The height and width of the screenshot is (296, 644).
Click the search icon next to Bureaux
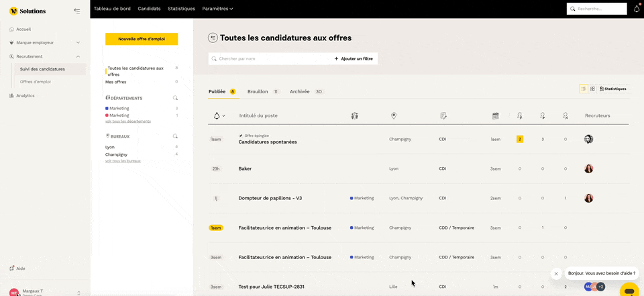(x=175, y=136)
